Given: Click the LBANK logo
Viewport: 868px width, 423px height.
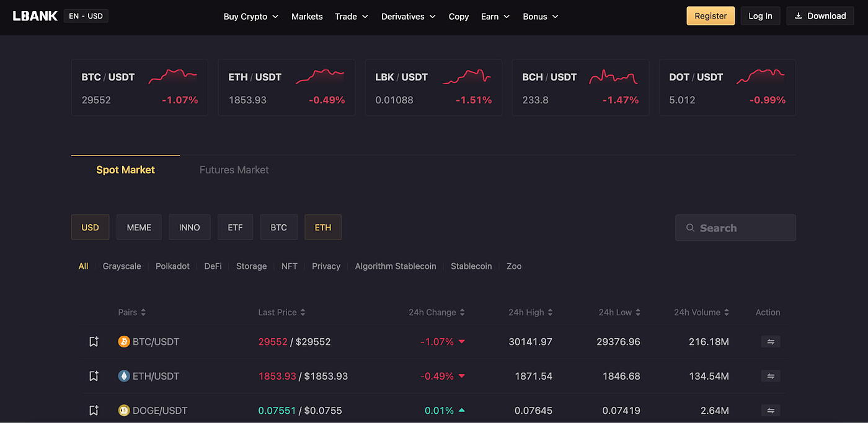Looking at the screenshot, I should point(35,15).
